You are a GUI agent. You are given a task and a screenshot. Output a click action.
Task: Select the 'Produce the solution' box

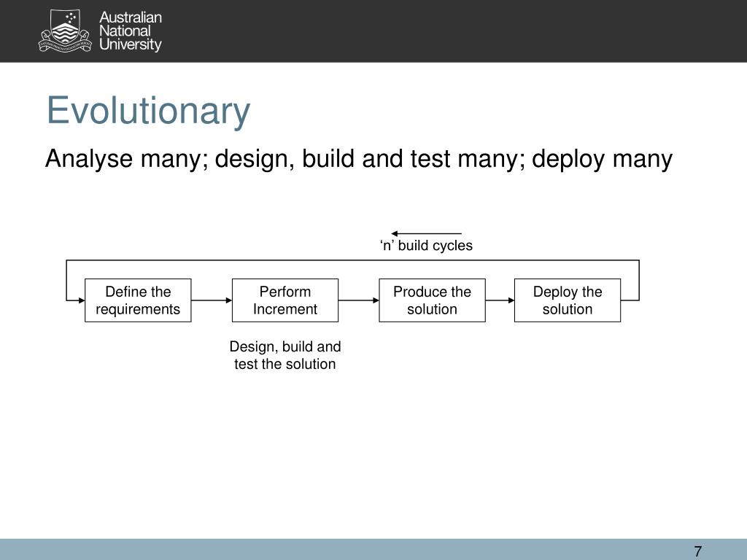click(432, 300)
